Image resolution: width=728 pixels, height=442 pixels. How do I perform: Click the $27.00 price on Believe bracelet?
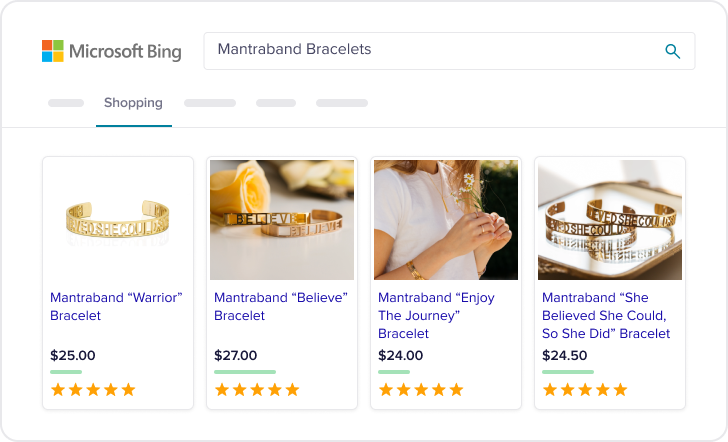click(x=235, y=355)
